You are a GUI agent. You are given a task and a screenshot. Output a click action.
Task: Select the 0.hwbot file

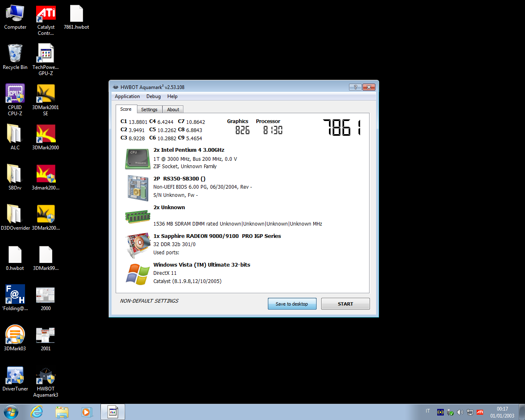(x=15, y=258)
